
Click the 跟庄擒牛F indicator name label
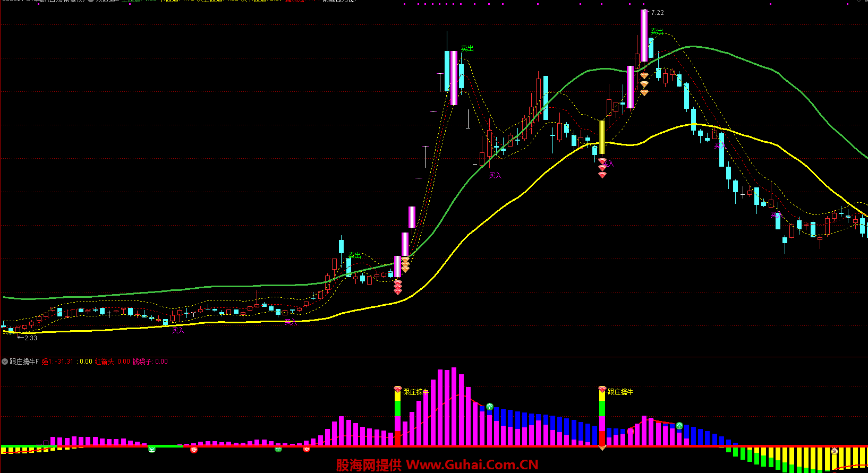tap(24, 362)
